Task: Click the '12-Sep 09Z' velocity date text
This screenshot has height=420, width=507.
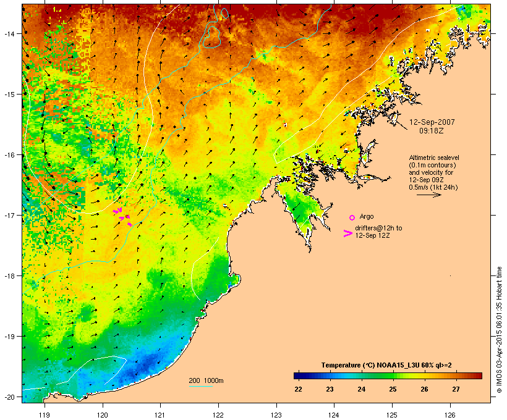Action: [426, 180]
